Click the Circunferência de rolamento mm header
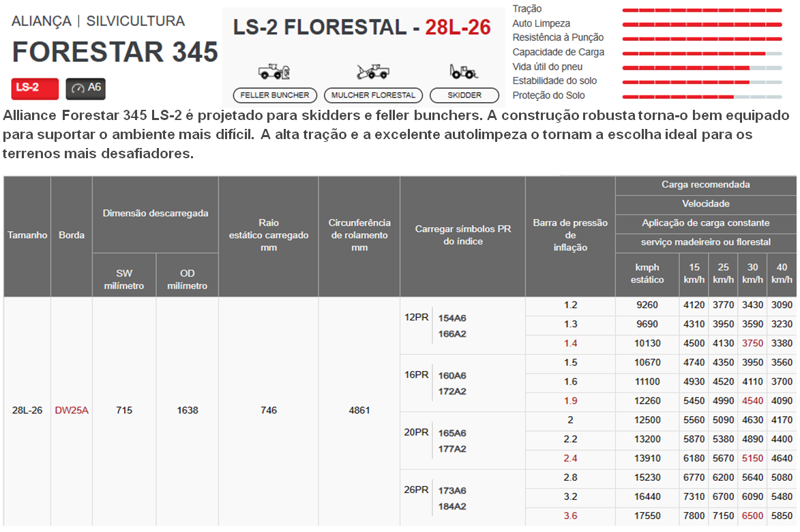The height and width of the screenshot is (532, 800). (359, 235)
